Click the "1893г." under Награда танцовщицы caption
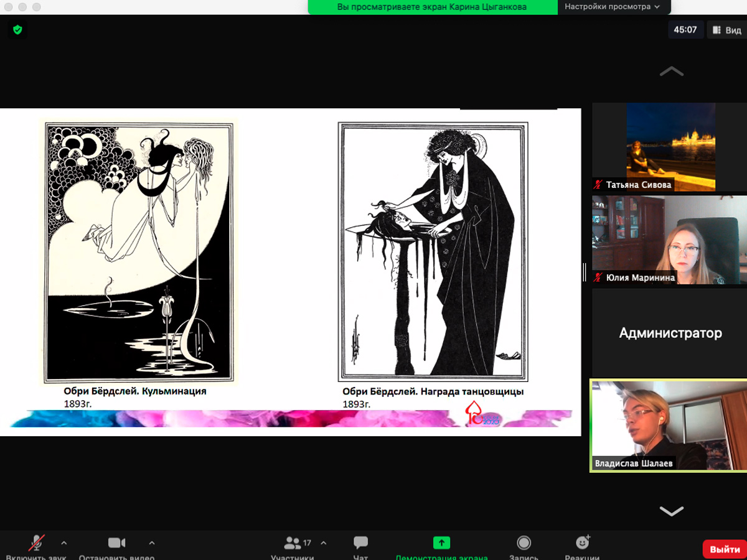This screenshot has width=747, height=560. [x=357, y=404]
